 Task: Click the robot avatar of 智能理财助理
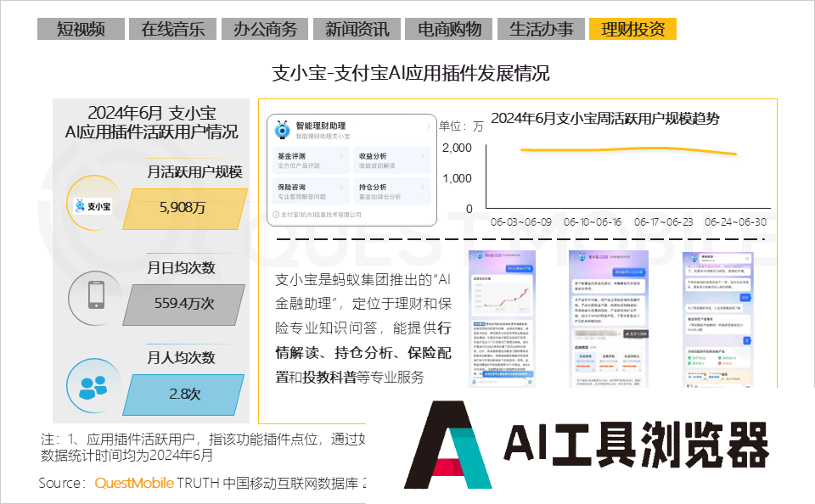[282, 129]
